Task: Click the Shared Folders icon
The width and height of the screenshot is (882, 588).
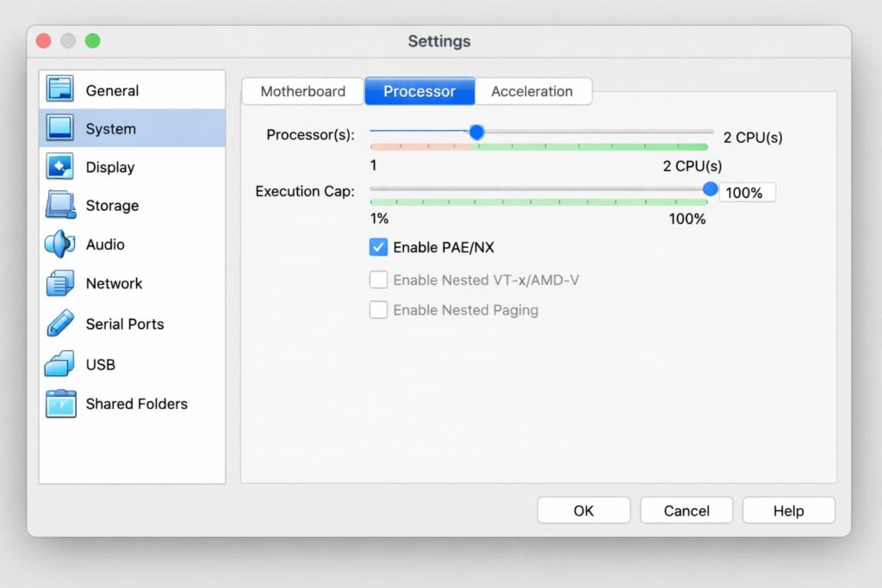Action: (60, 404)
